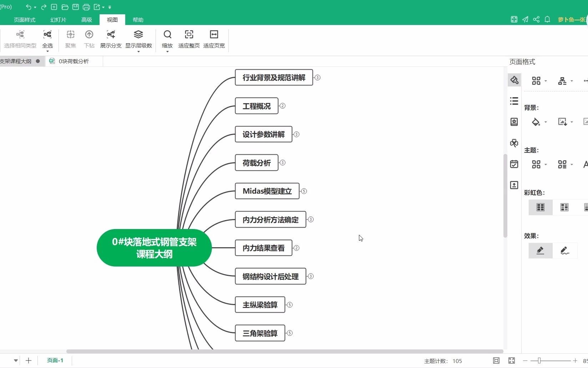Open the mark/star panel icon

pos(514,122)
